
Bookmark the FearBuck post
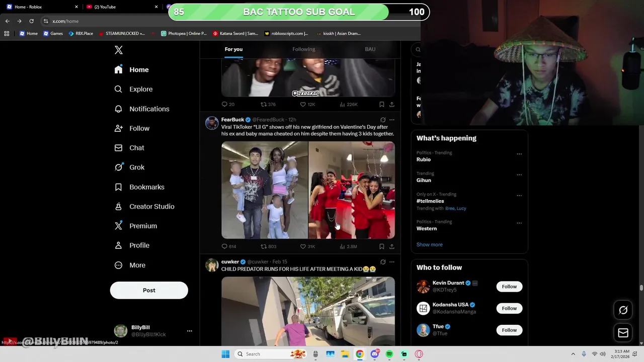click(x=381, y=246)
